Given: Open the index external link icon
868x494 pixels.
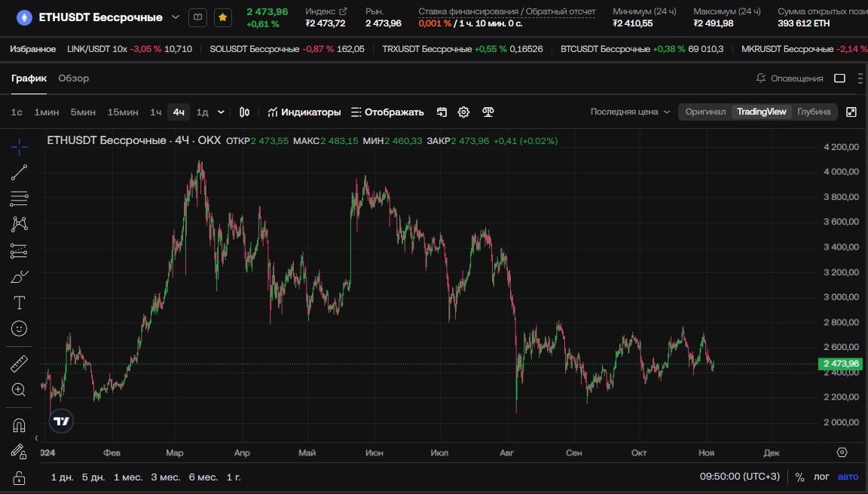Looking at the screenshot, I should click(x=344, y=11).
